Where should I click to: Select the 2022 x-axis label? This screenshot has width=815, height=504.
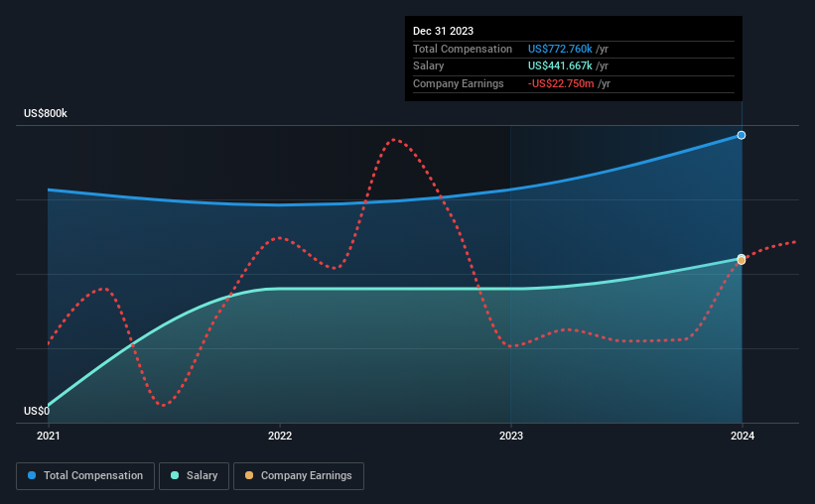point(280,436)
